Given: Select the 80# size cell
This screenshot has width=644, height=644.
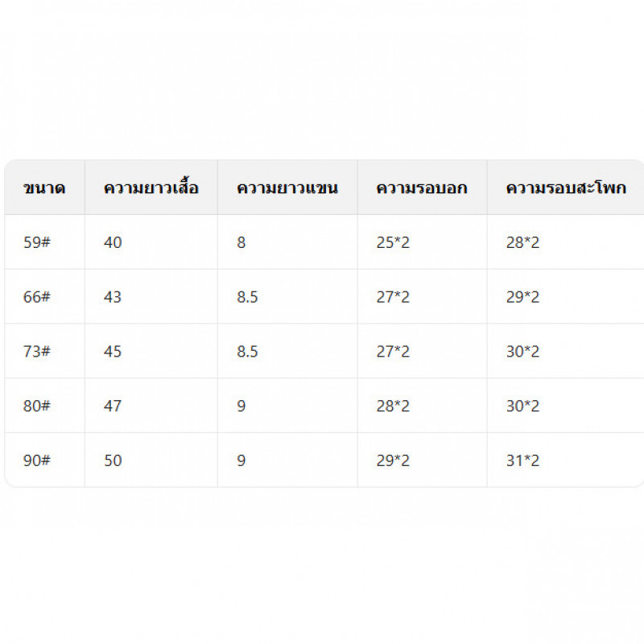Looking at the screenshot, I should pos(37,407).
